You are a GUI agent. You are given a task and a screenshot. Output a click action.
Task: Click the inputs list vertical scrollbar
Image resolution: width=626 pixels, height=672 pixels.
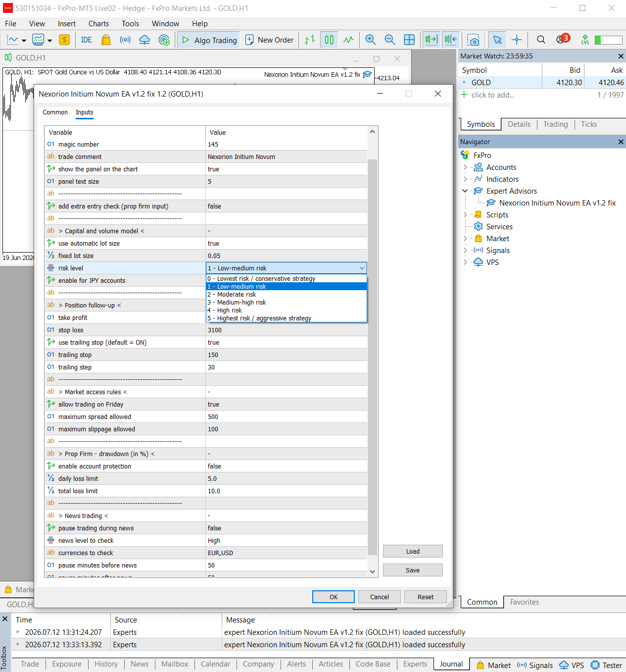click(372, 357)
